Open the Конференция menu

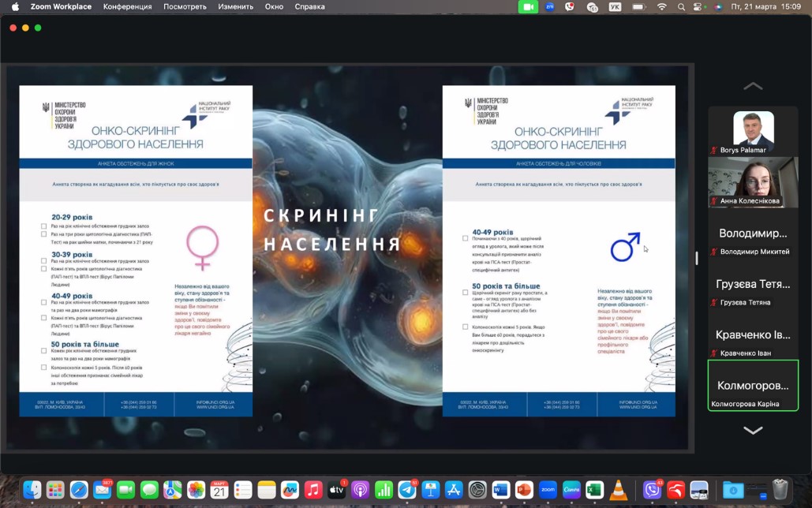click(x=127, y=7)
